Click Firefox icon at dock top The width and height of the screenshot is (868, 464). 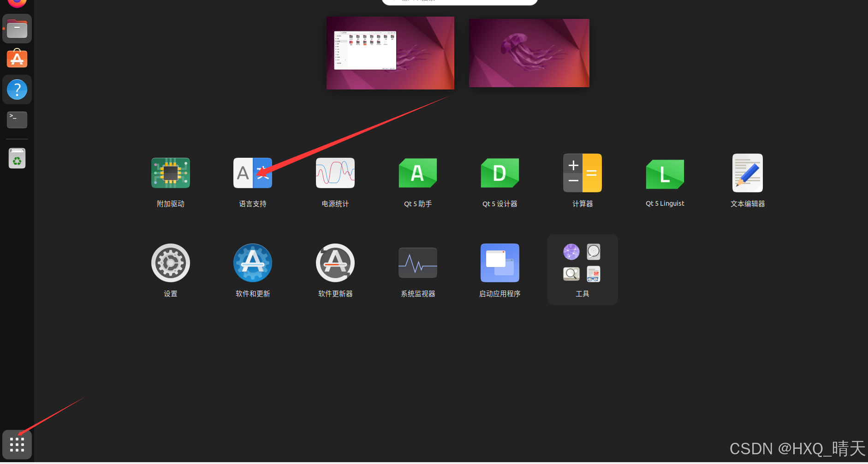click(17, 4)
